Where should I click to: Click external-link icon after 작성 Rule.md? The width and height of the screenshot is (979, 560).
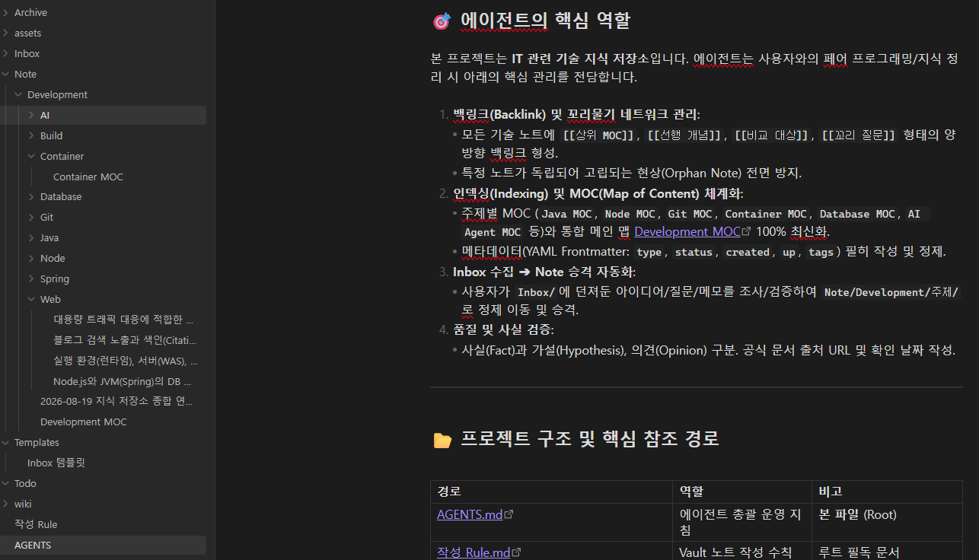coord(516,553)
